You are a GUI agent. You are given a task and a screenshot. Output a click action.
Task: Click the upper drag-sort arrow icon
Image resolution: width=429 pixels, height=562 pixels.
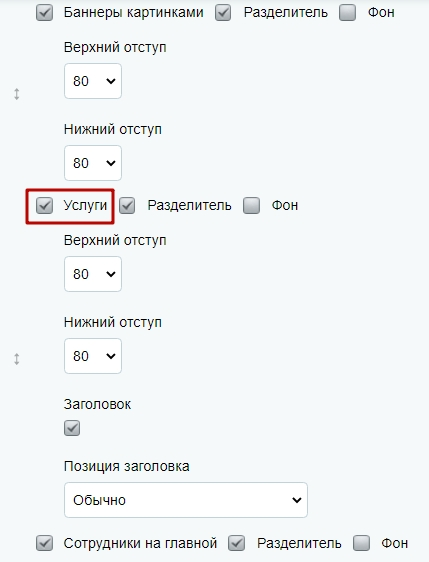pos(16,94)
